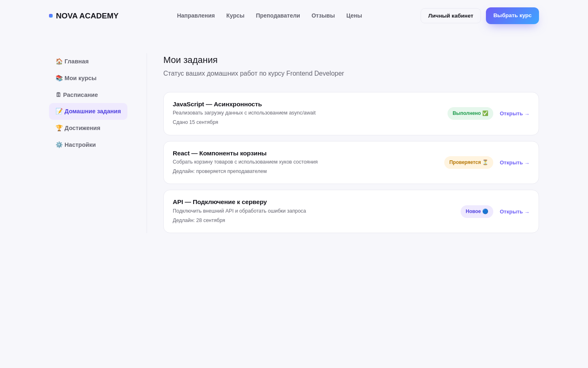Open the Преподаватели navigation item

278,16
